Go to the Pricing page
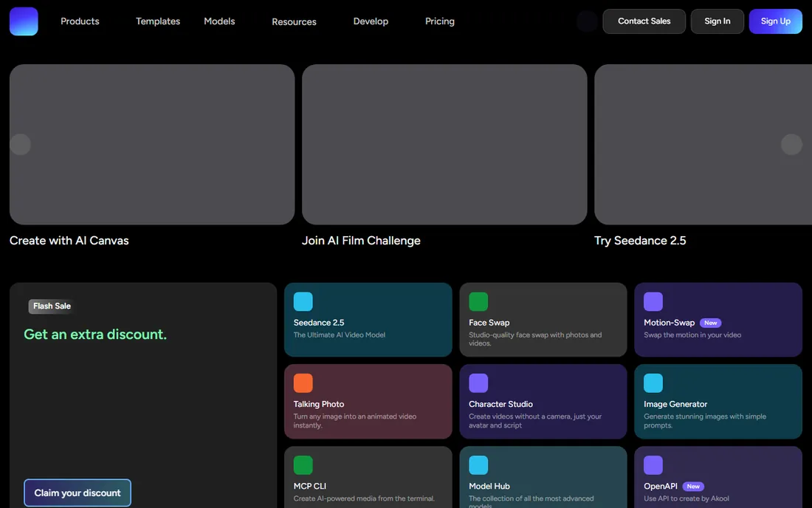The image size is (812, 508). pos(440,21)
